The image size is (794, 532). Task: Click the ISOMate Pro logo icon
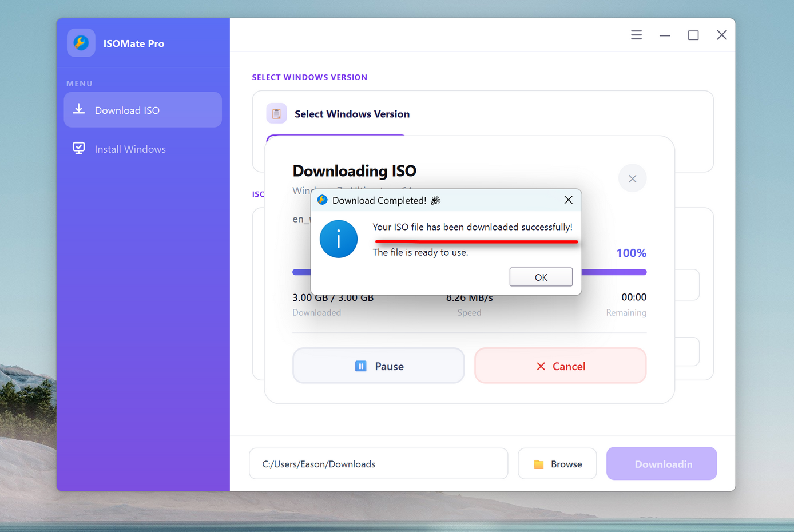81,43
